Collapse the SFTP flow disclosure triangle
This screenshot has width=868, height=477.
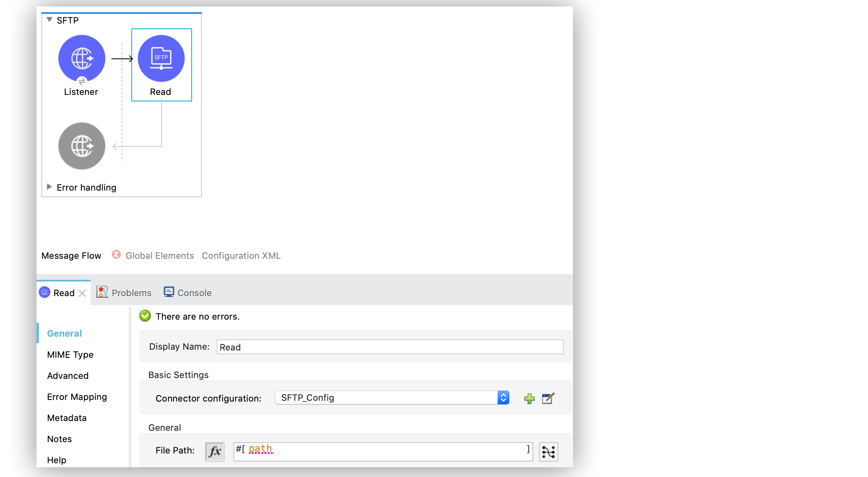(x=49, y=19)
